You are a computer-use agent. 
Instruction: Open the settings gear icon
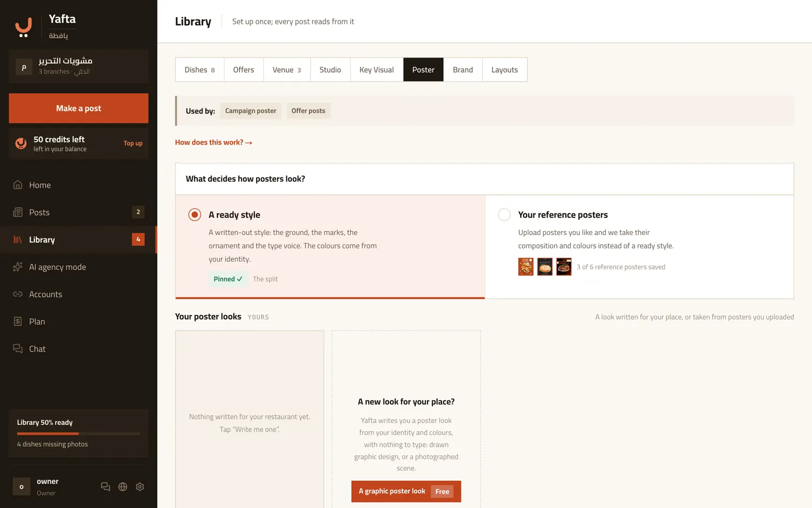click(x=140, y=486)
